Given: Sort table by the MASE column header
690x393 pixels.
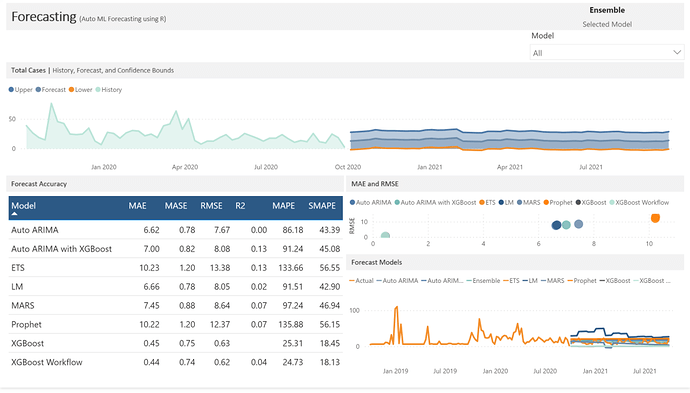Looking at the screenshot, I should coord(176,206).
